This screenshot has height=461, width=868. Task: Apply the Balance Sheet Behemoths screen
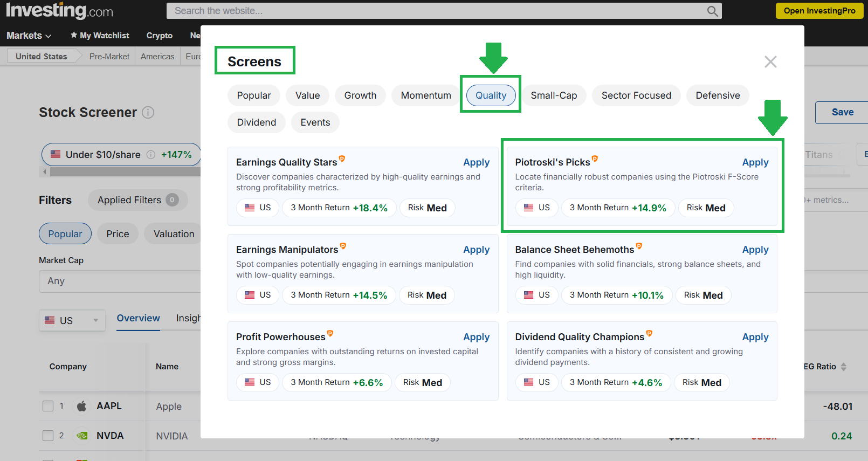click(x=755, y=250)
